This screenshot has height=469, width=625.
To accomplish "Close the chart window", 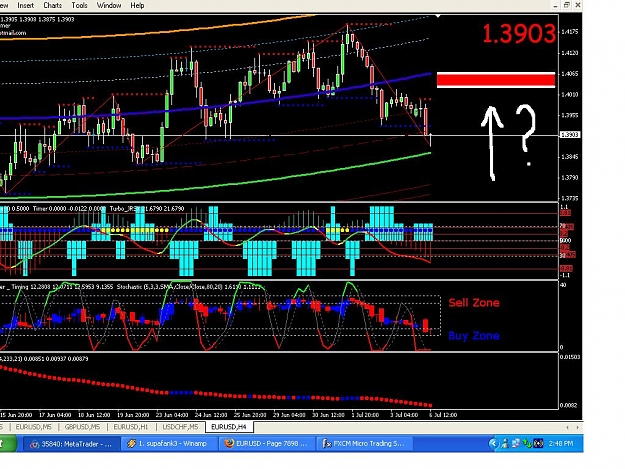I will [578, 5].
